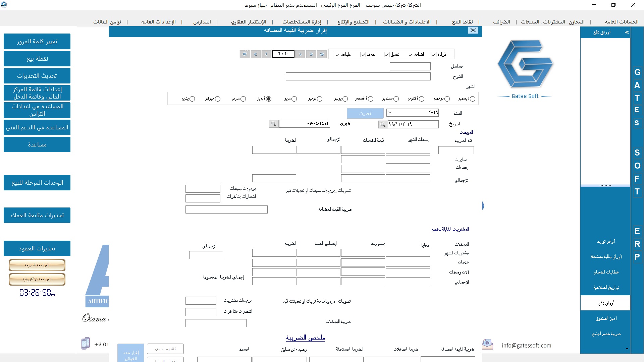Select the يونيو month radio button

pos(320,99)
